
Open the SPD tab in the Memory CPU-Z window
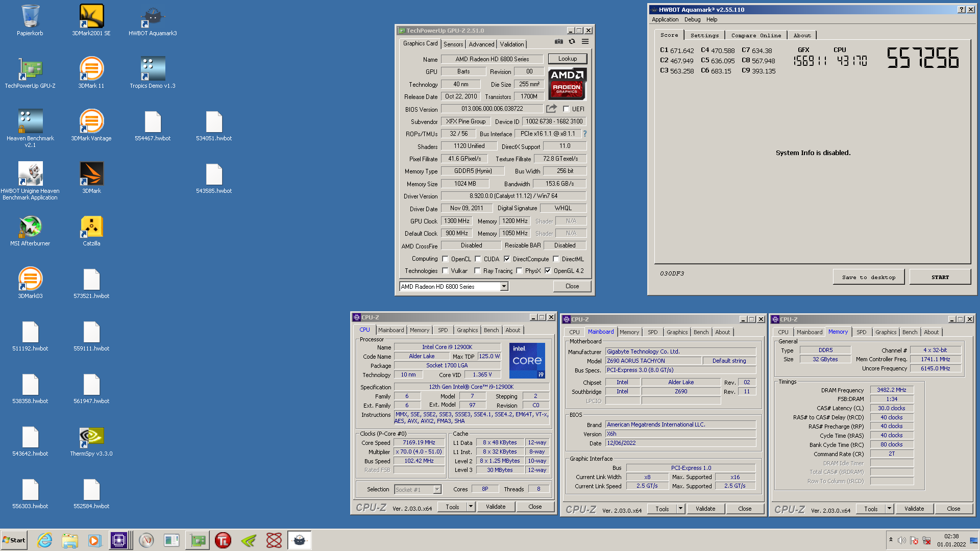(x=862, y=332)
